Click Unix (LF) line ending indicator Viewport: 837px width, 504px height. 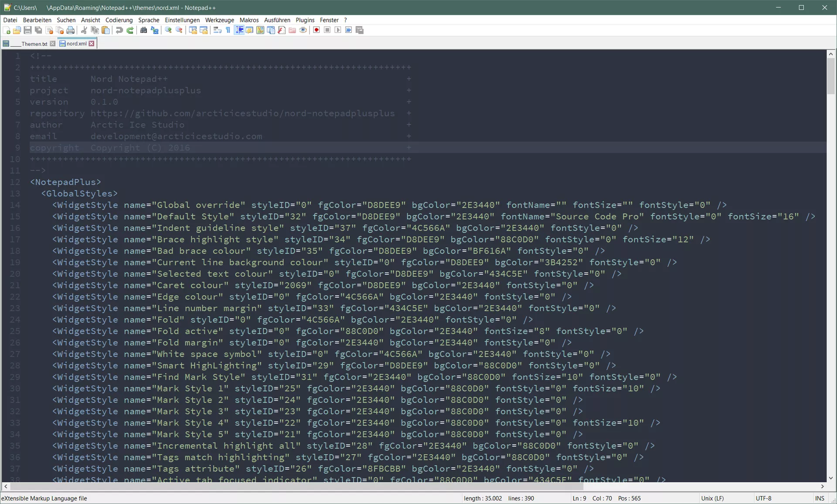pyautogui.click(x=712, y=498)
